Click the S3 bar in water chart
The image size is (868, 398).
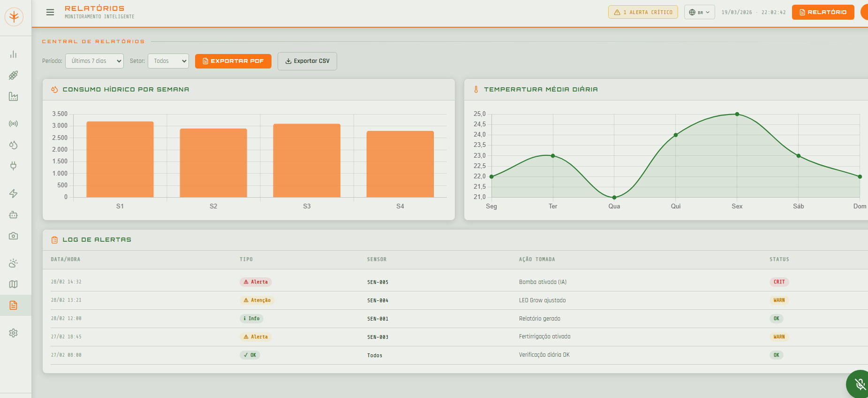(307, 161)
